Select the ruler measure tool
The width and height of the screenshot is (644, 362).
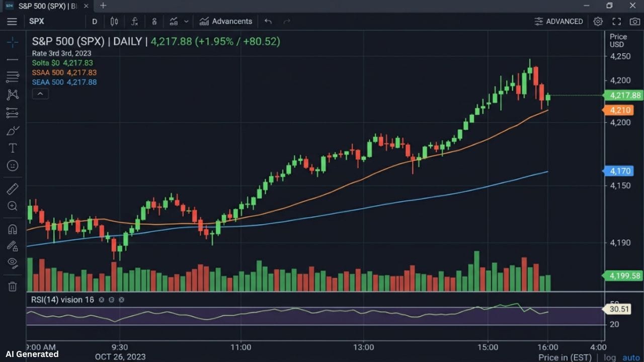point(13,189)
